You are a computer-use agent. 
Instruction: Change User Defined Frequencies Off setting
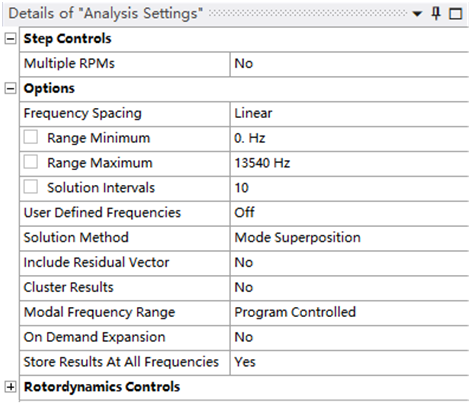coord(349,213)
